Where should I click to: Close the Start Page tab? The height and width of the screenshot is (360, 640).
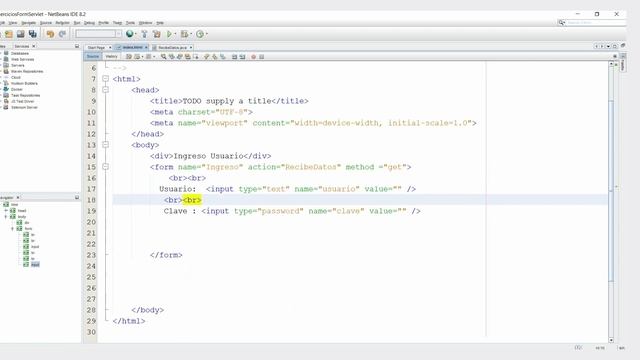(110, 48)
